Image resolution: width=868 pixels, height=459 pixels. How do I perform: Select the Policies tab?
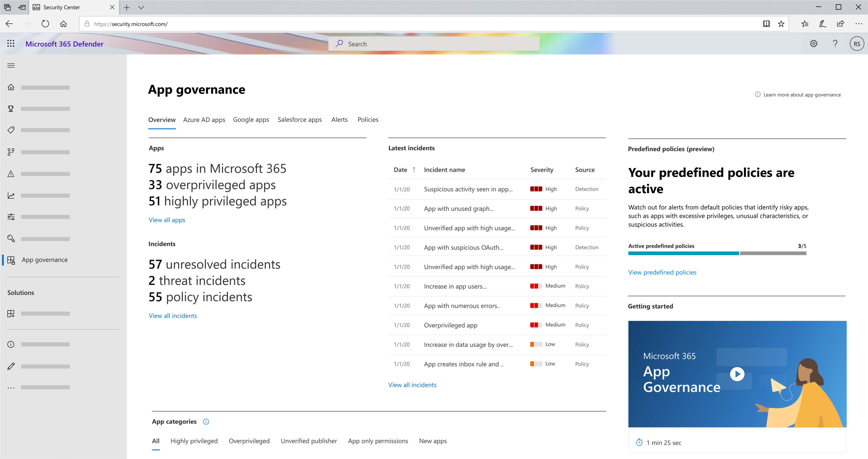click(x=367, y=120)
